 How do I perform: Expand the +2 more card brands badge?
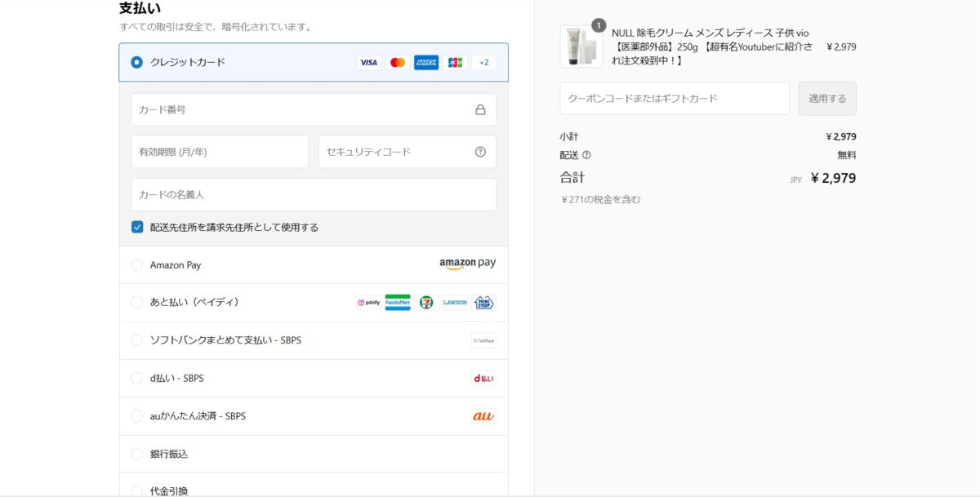(483, 63)
